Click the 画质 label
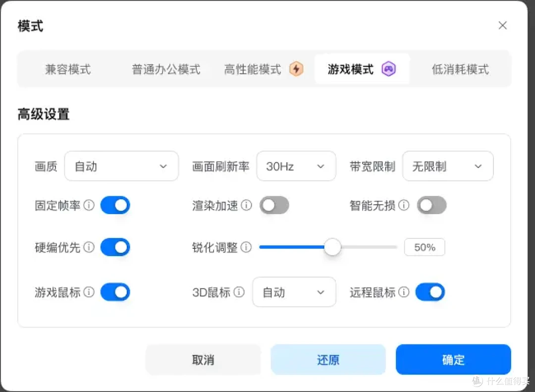Viewport: 535px width, 392px height. tap(46, 167)
